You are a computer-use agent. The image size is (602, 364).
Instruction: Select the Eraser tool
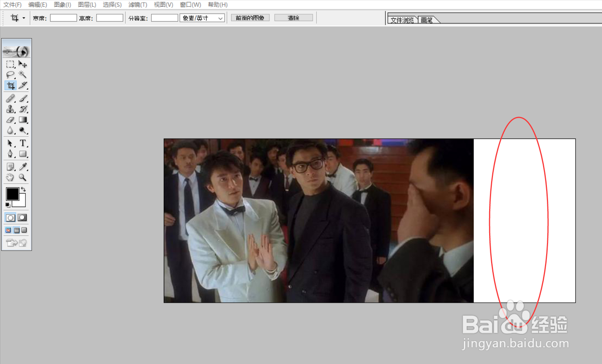[10, 120]
